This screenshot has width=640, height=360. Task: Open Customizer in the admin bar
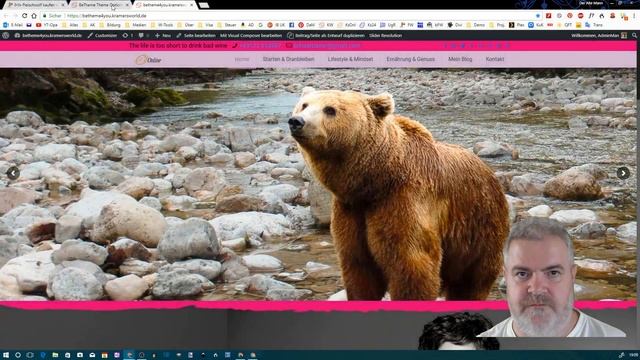click(x=102, y=36)
